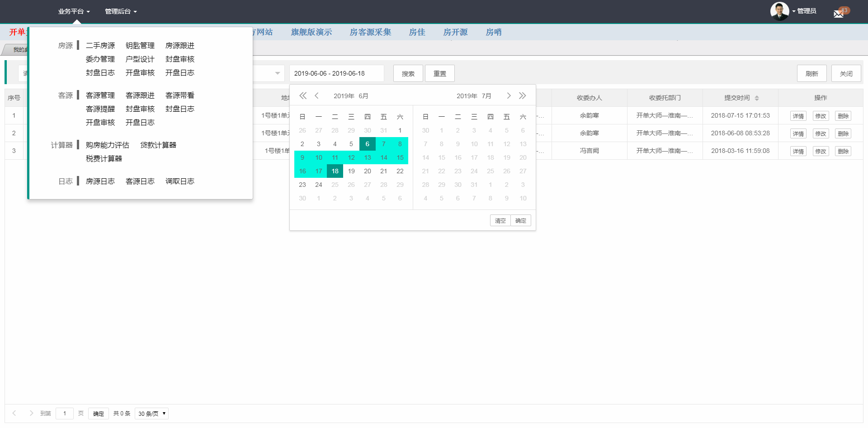The height and width of the screenshot is (428, 868).
Task: Select June 20 in the calendar
Action: pyautogui.click(x=368, y=171)
